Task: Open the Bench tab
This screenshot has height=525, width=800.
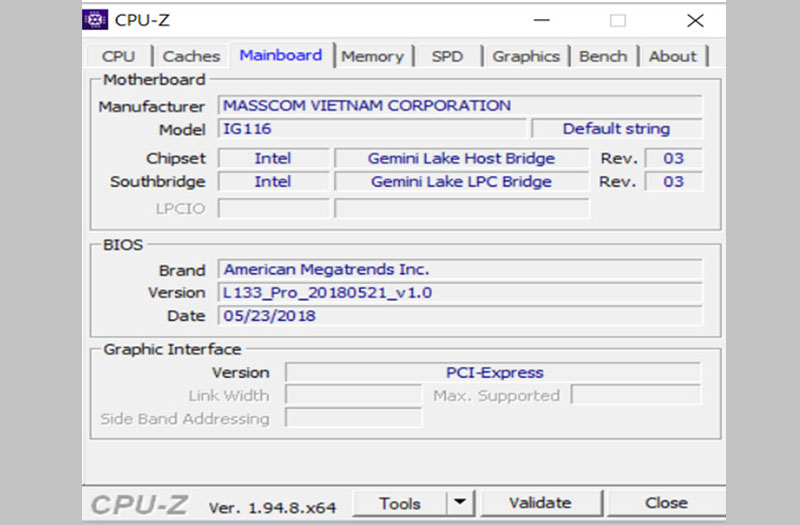Action: pos(603,56)
